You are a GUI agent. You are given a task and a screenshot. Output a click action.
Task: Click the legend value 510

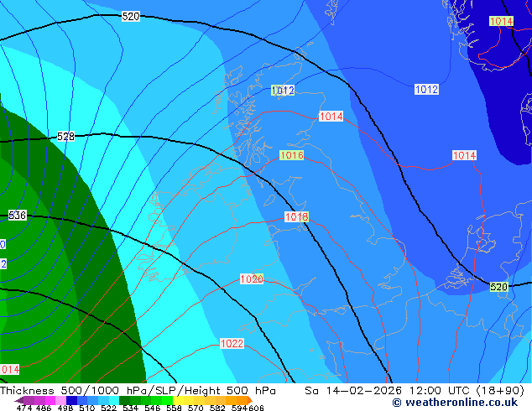coord(87,408)
